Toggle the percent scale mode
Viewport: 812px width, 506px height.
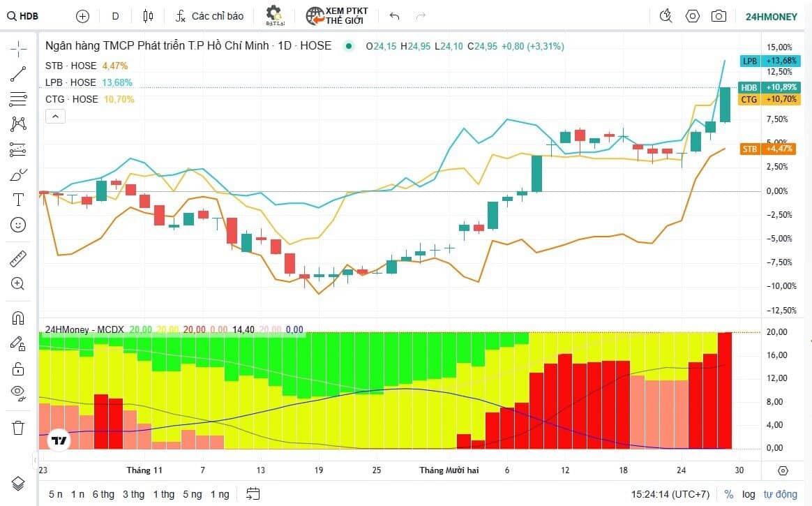(728, 494)
